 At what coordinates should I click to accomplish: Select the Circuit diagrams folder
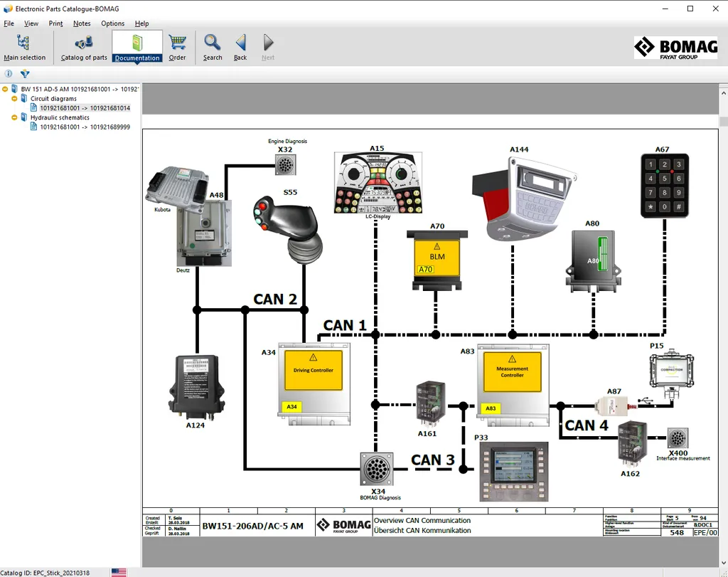[53, 98]
